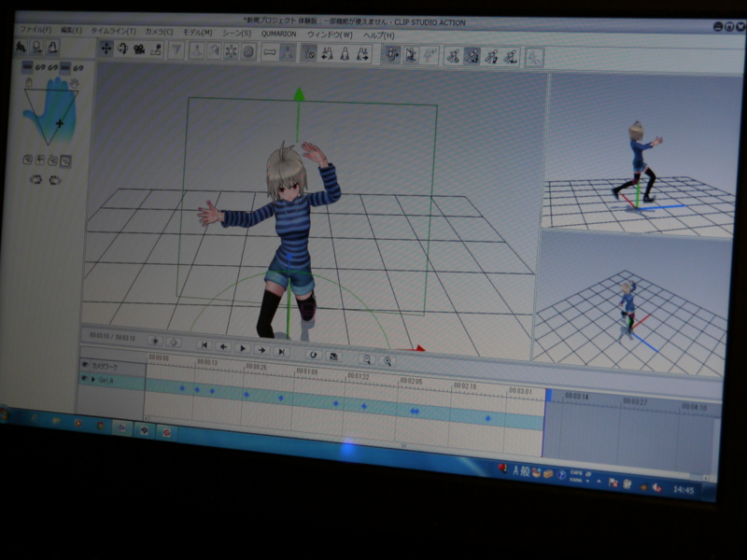Select the four-arrow move tool
Viewport: 747px width, 560px height.
[106, 49]
